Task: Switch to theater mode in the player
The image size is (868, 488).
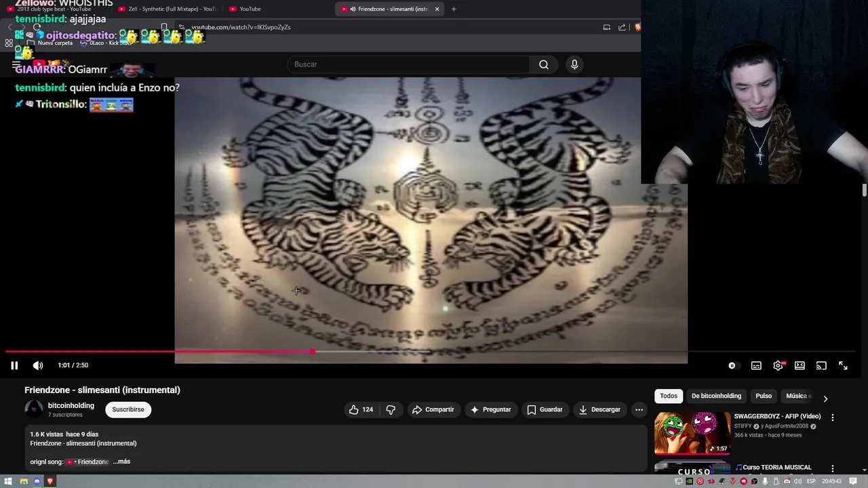Action: click(800, 365)
